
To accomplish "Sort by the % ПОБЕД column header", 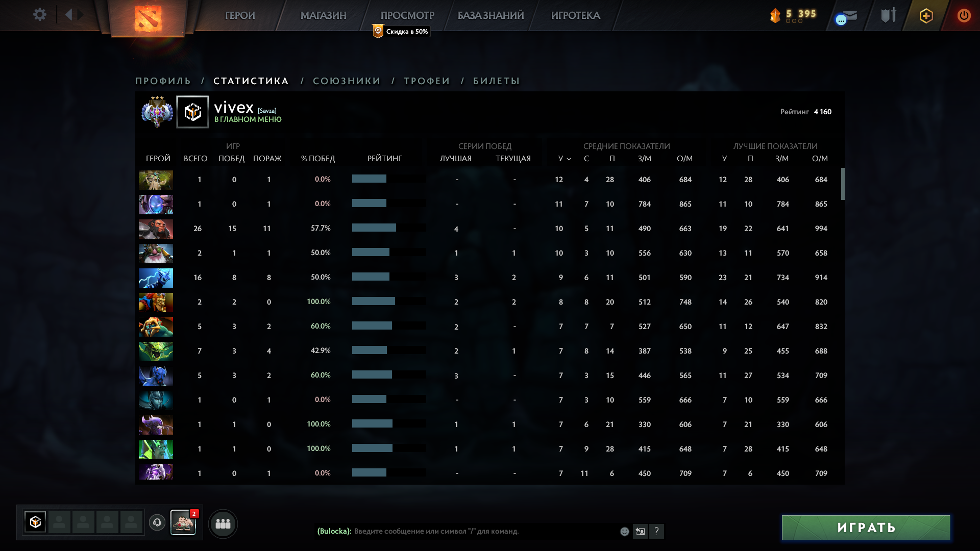I will tap(318, 159).
